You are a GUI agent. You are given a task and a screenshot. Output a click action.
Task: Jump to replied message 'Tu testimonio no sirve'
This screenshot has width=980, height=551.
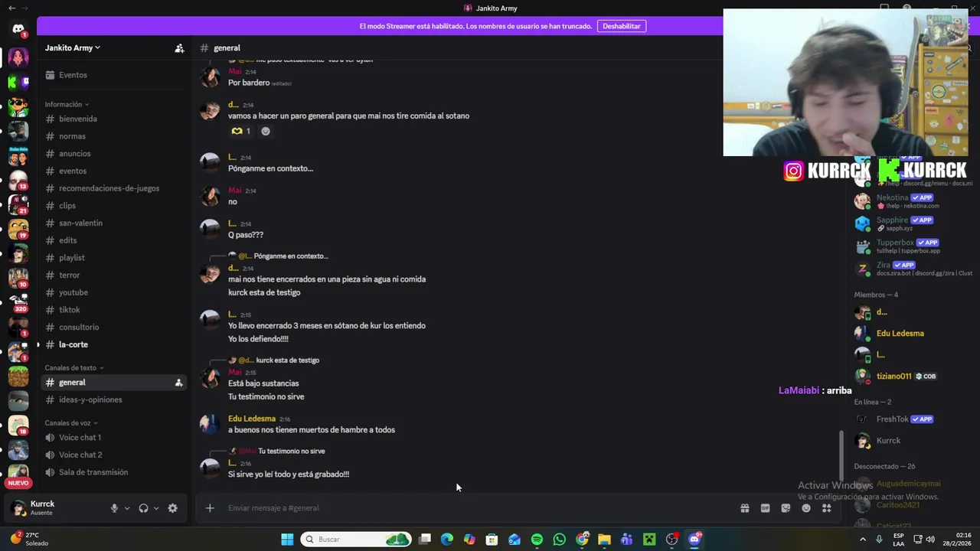(x=291, y=452)
